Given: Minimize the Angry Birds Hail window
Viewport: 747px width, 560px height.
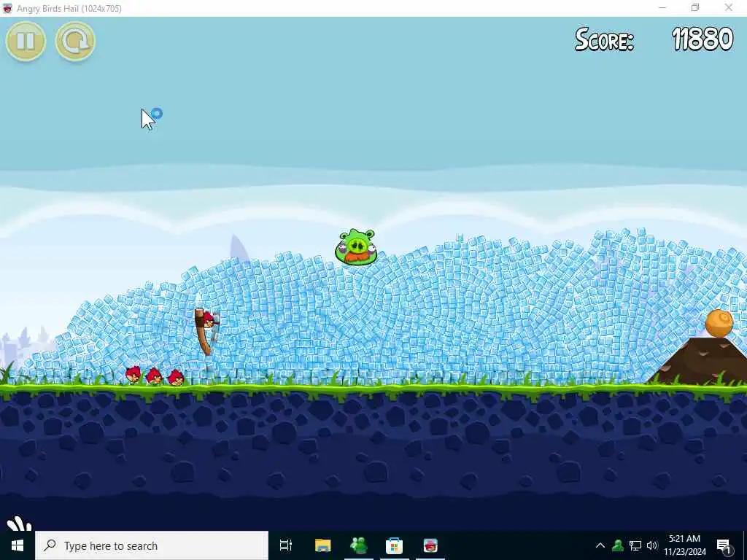Looking at the screenshot, I should [662, 7].
